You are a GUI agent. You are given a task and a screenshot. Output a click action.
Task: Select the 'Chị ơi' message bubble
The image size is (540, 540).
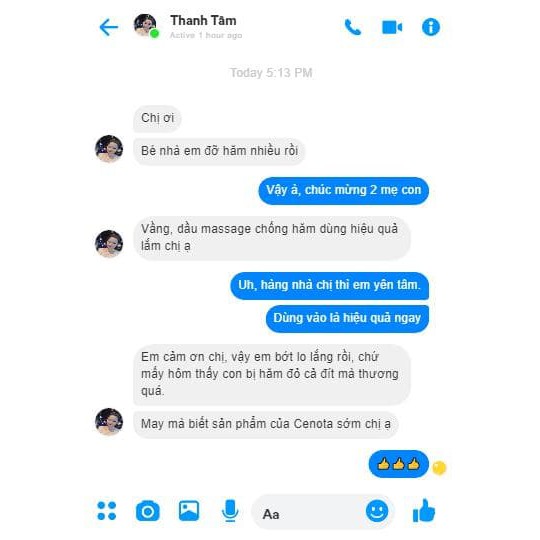coord(157,118)
